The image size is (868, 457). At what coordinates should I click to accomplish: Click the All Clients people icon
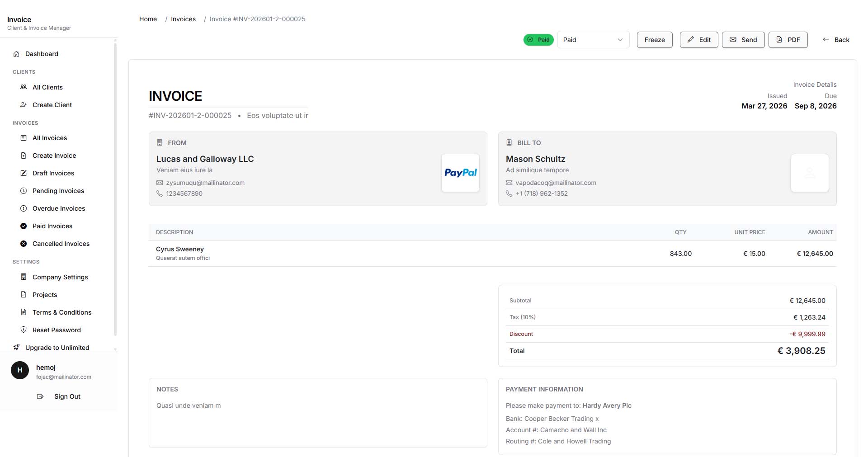pos(24,87)
